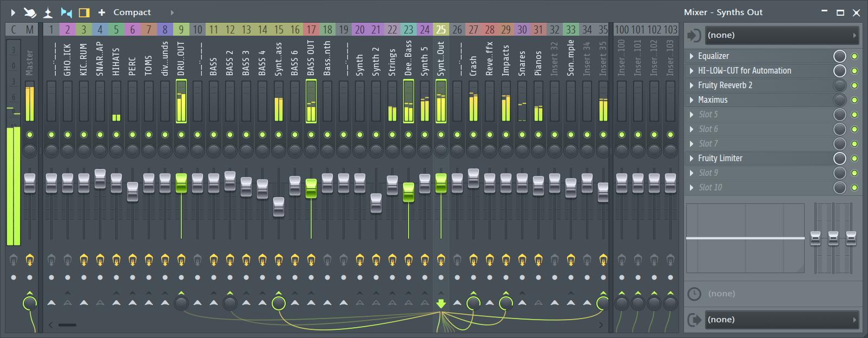Click the plus icon to add track
The image size is (868, 338).
coord(101,12)
